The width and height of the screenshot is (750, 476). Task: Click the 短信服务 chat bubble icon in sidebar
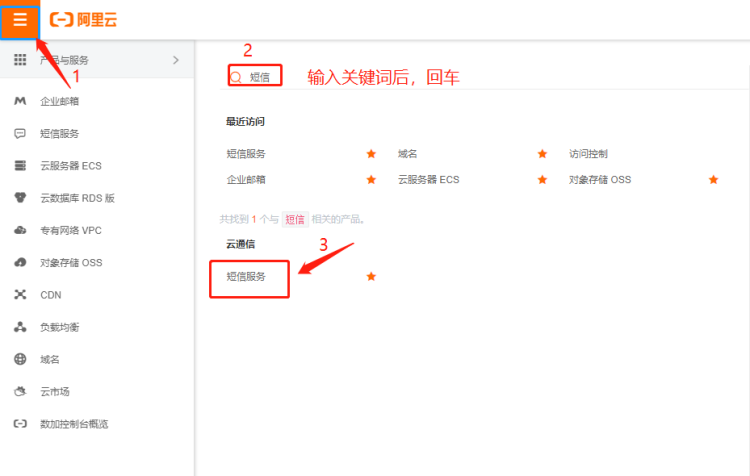[20, 133]
